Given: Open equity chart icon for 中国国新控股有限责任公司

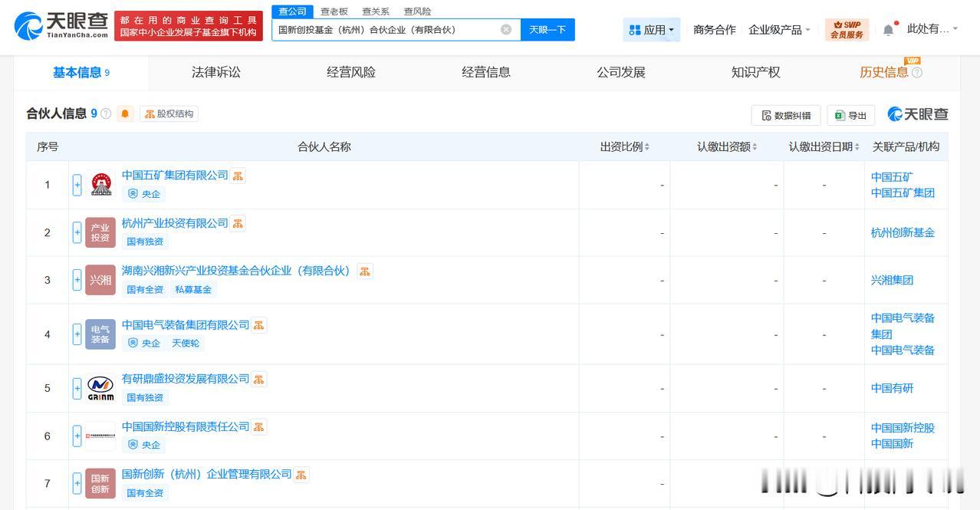Looking at the screenshot, I should pyautogui.click(x=259, y=426).
